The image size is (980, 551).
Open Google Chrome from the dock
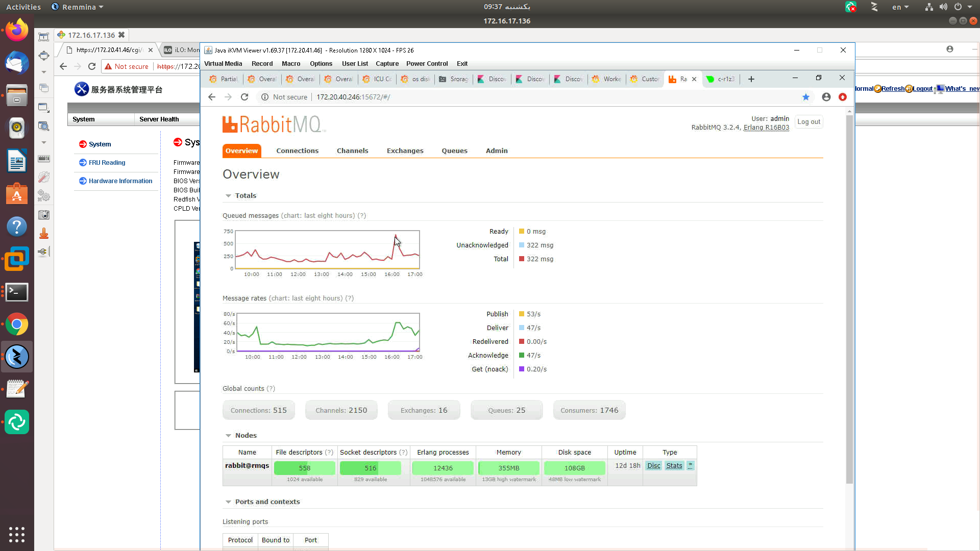click(17, 324)
